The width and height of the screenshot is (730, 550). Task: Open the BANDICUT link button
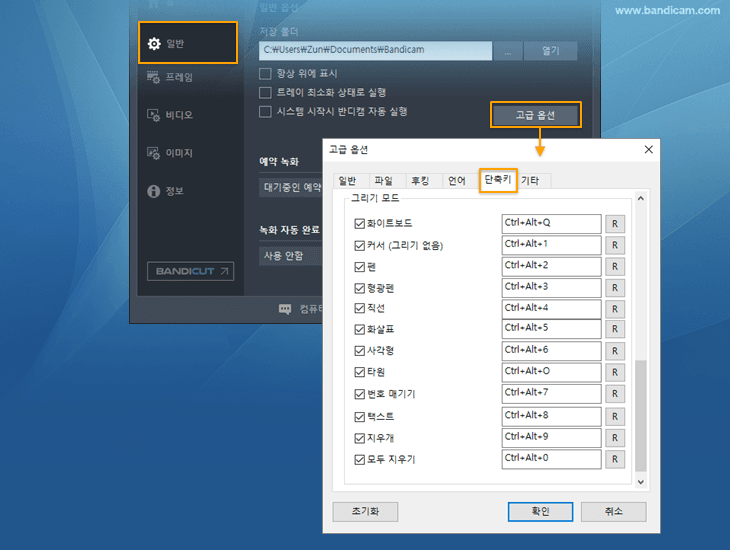tap(190, 271)
